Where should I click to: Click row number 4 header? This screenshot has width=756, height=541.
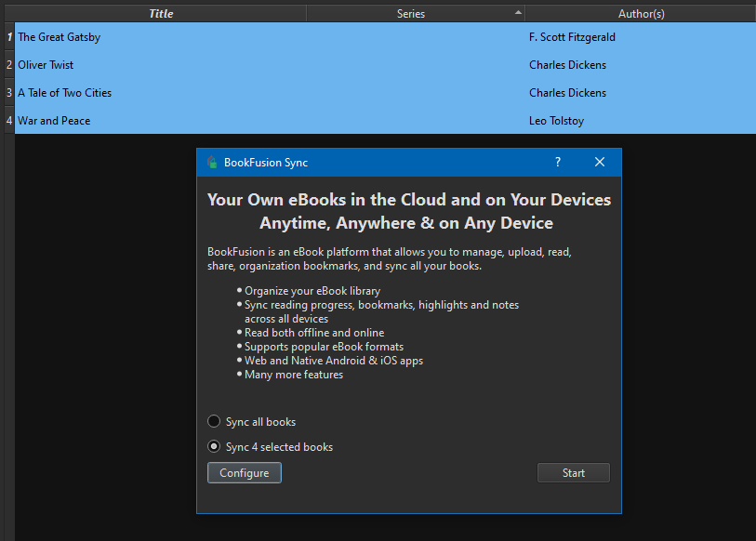click(x=9, y=121)
